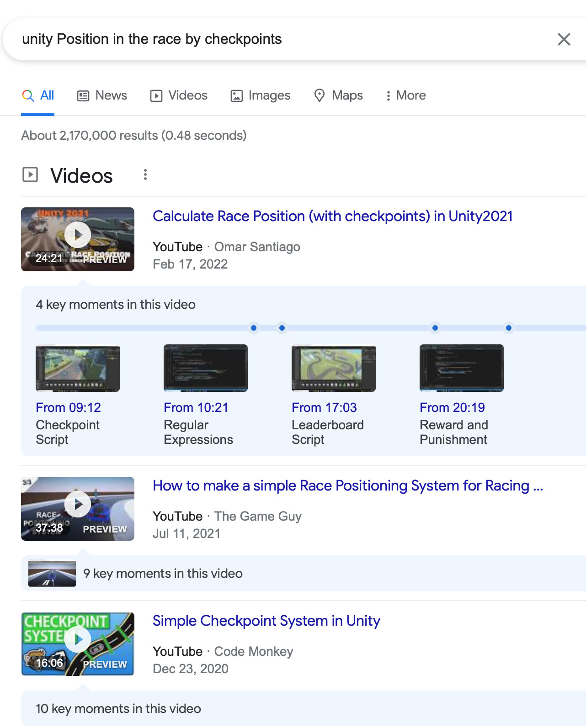
Task: Click the From 20:19 link
Action: pos(453,407)
